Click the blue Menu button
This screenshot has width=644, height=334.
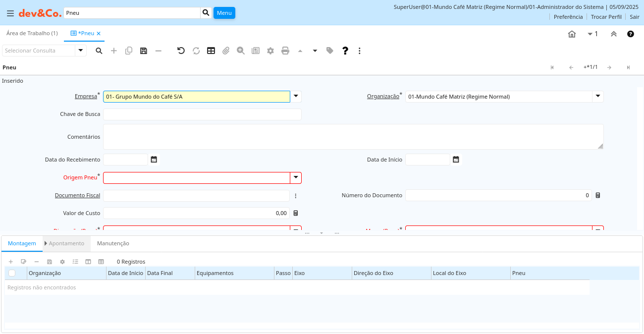(x=224, y=13)
